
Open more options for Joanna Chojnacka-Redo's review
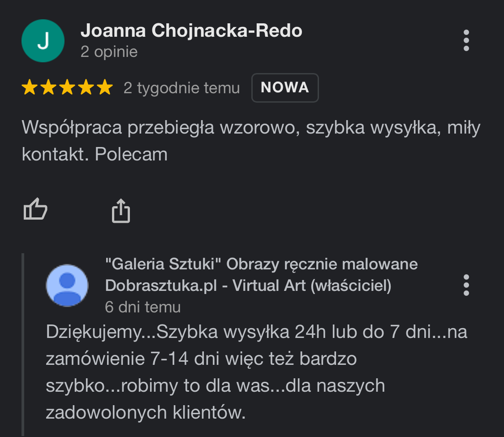[466, 41]
